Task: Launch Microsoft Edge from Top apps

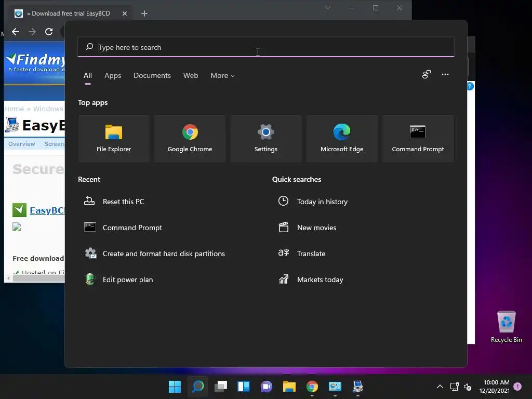Action: click(x=342, y=138)
